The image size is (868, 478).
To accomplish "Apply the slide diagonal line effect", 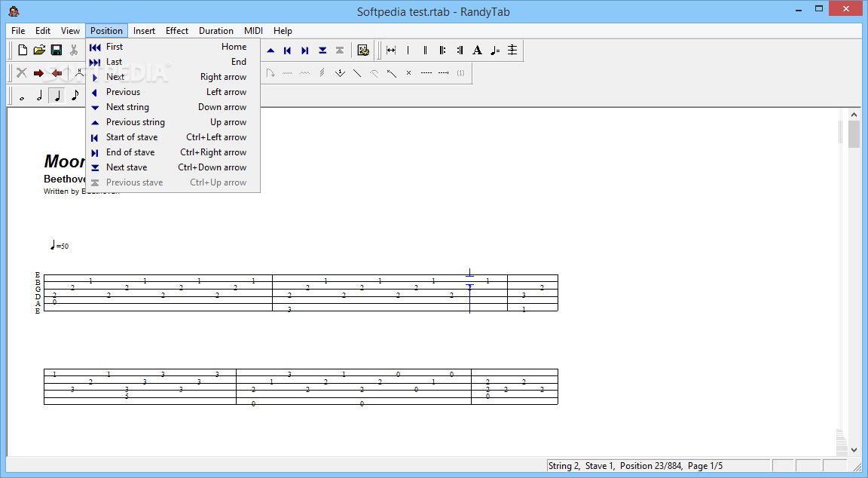I will [x=357, y=73].
